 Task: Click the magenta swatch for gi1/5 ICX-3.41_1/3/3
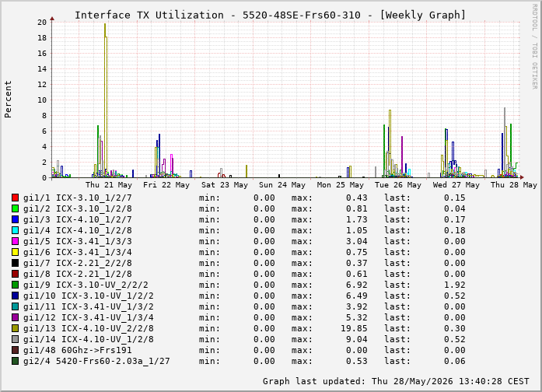pos(15,241)
